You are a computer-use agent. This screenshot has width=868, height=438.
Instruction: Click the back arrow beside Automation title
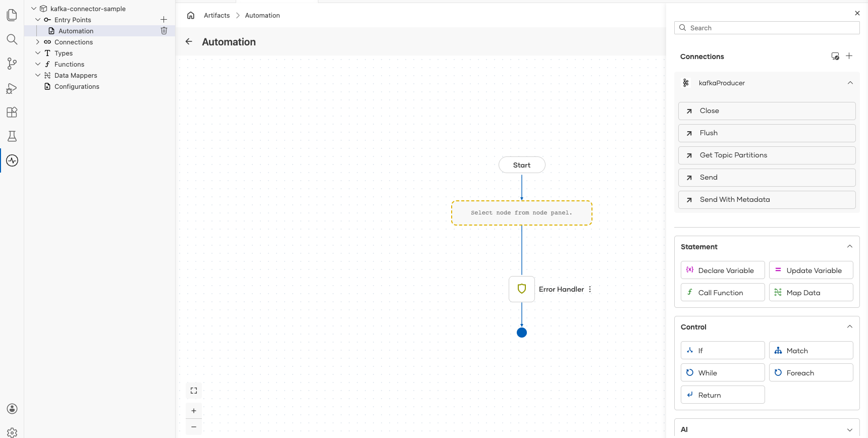pos(189,41)
